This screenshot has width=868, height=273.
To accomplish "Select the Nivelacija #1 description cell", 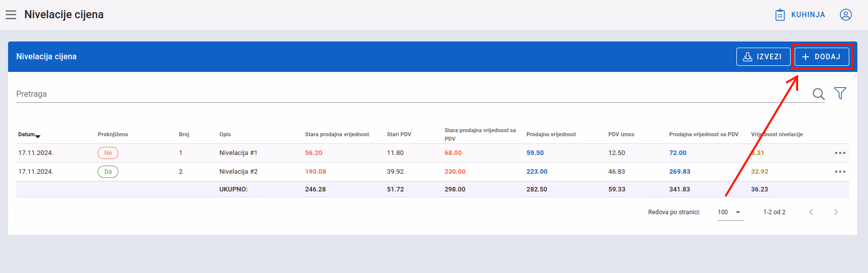I will [238, 153].
